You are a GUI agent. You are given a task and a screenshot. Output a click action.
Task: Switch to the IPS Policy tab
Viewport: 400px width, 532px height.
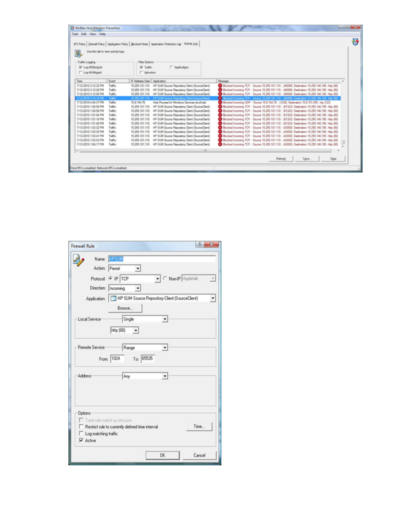pos(80,44)
